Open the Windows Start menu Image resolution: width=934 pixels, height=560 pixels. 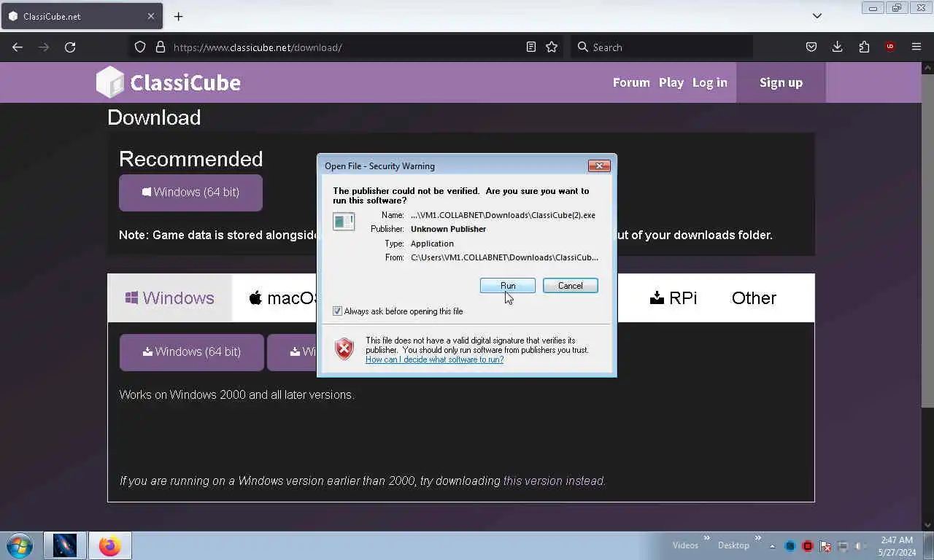pos(20,545)
